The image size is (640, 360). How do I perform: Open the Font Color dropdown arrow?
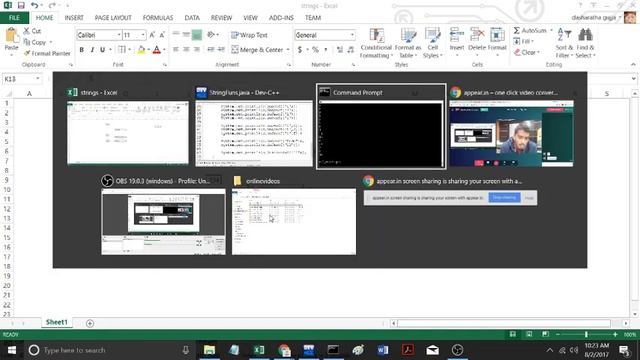(164, 50)
